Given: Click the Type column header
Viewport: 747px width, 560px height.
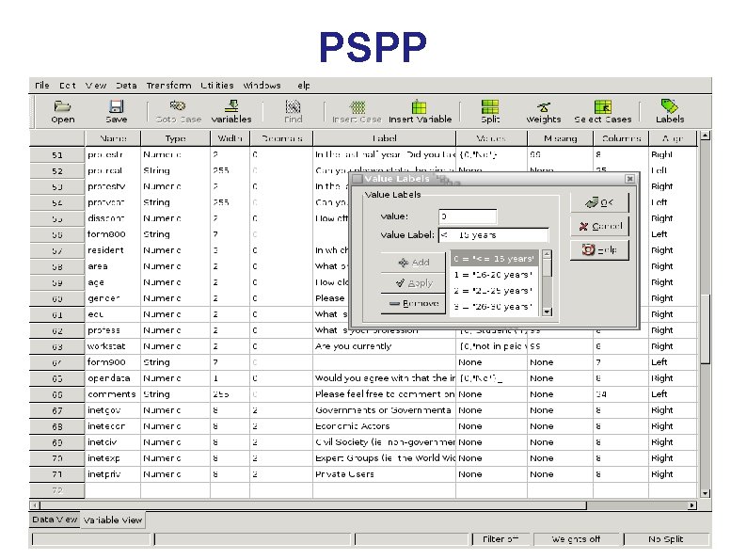Looking at the screenshot, I should click(x=175, y=138).
